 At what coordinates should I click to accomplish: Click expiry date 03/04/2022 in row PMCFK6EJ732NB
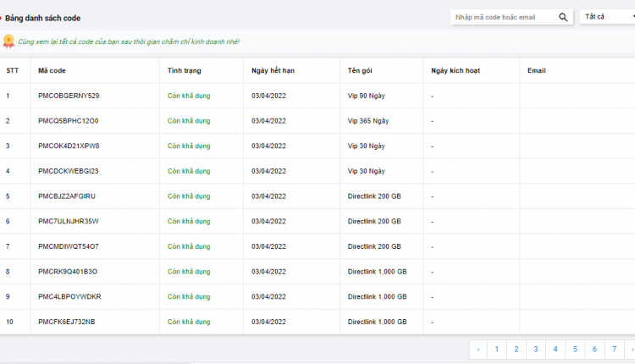pyautogui.click(x=268, y=322)
